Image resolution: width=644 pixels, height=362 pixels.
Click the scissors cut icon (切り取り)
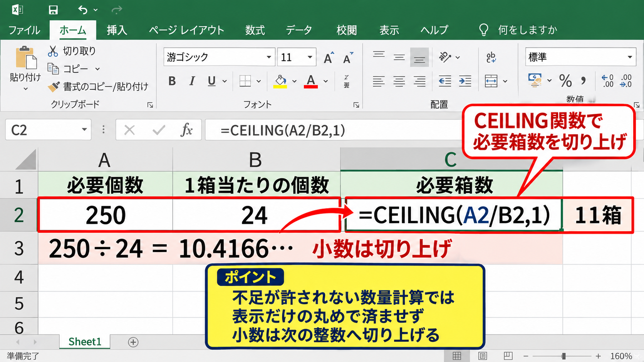[x=53, y=51]
